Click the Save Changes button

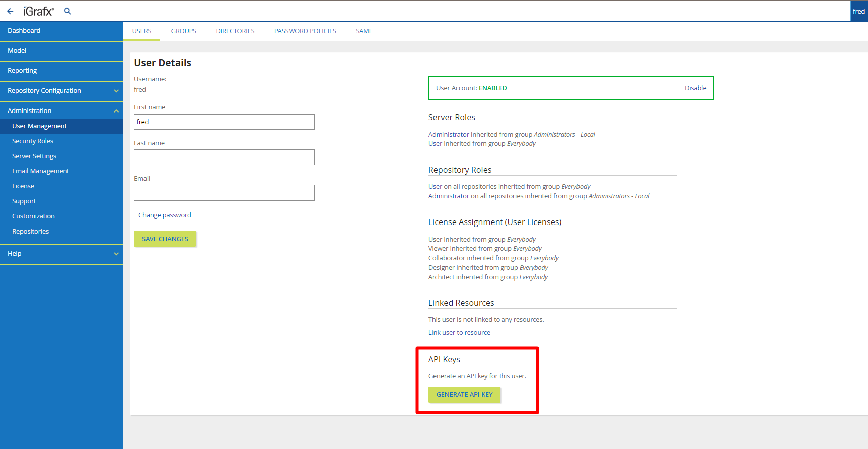pos(165,239)
